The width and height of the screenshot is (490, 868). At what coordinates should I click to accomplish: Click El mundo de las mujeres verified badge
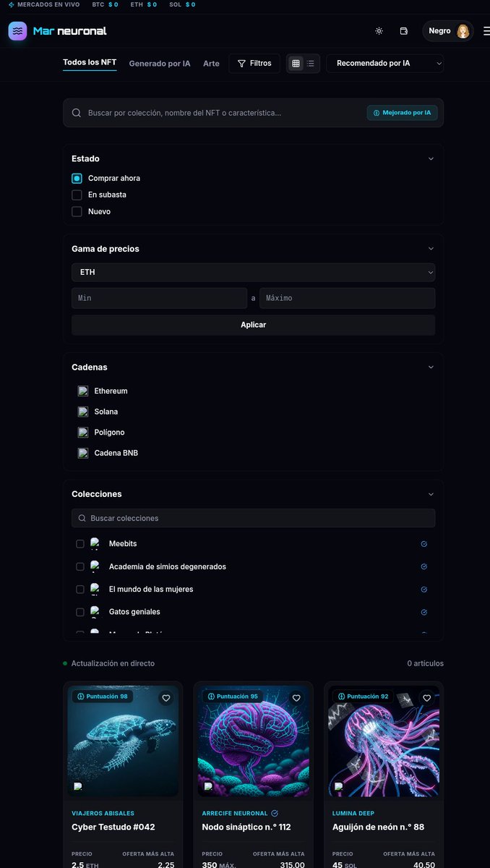[x=424, y=590]
